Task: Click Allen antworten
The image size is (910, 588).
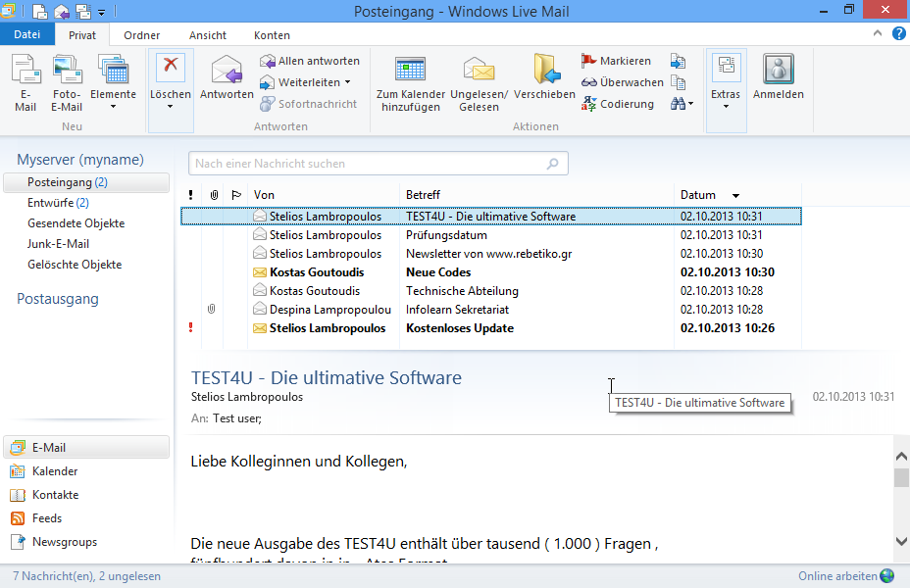Action: [x=310, y=61]
